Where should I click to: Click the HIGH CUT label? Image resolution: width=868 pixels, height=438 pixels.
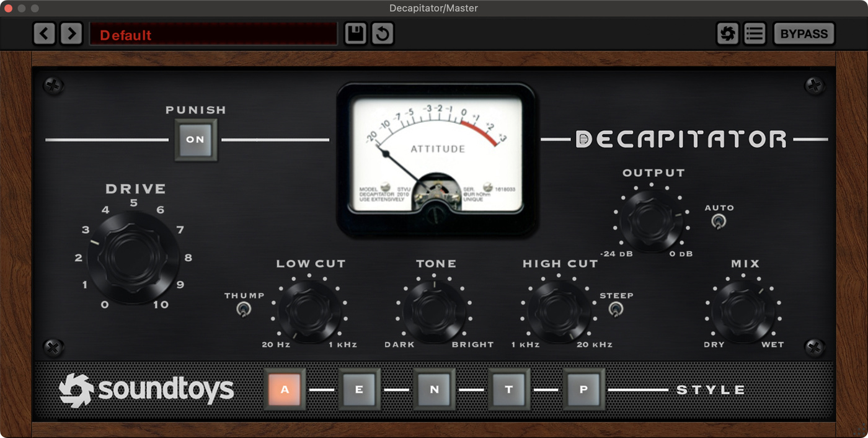click(x=560, y=264)
